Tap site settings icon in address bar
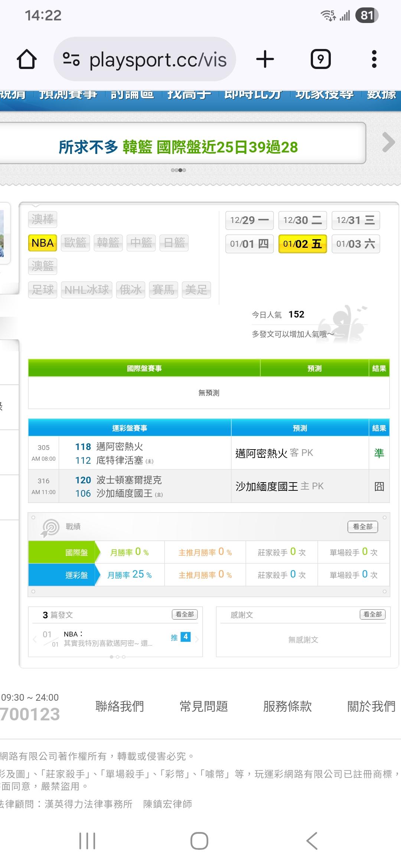The image size is (401, 868). pyautogui.click(x=71, y=59)
